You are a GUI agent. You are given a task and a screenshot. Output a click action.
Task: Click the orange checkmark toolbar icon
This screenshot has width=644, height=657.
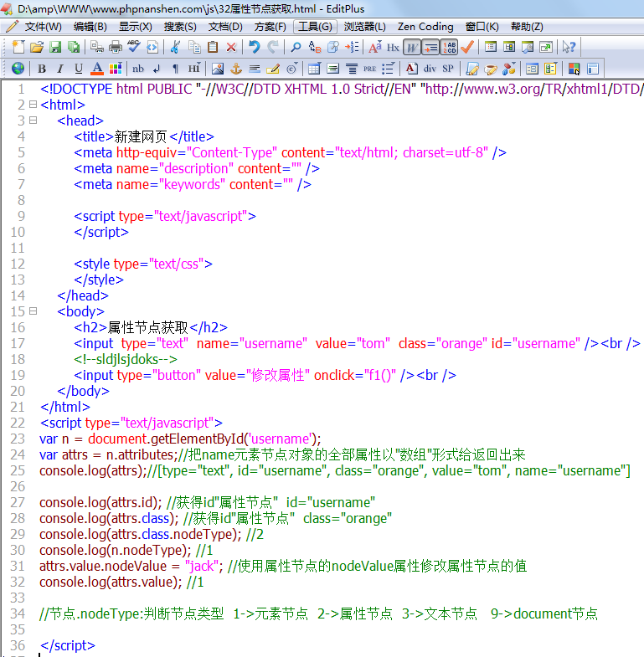(x=466, y=47)
